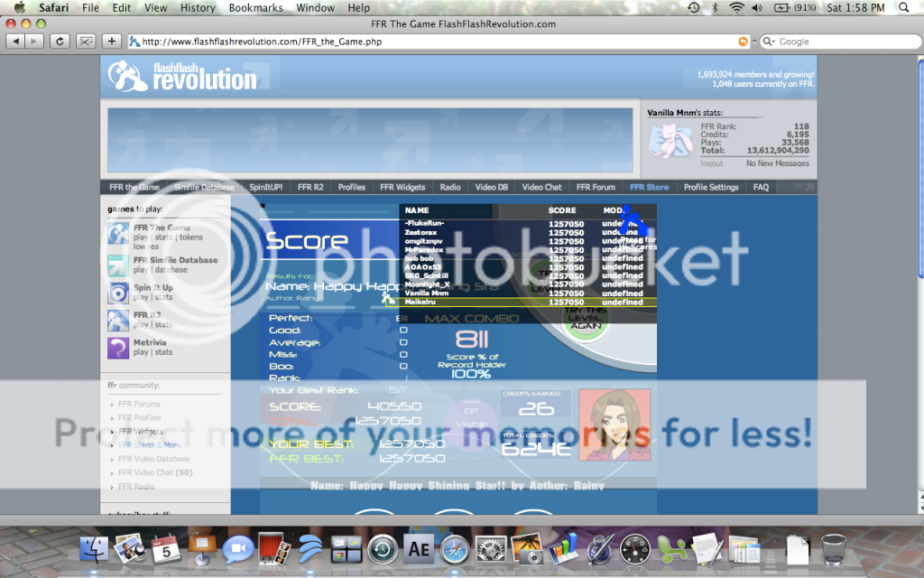924x578 pixels.
Task: Click the Safari reload page button
Action: [x=60, y=42]
